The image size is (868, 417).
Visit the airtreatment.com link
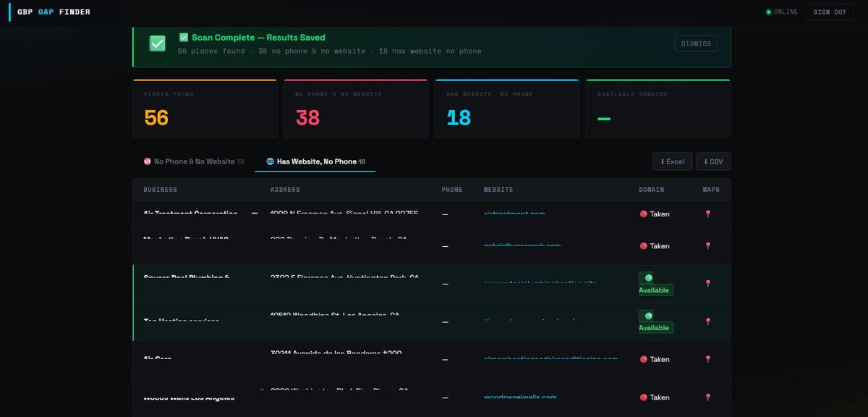514,214
